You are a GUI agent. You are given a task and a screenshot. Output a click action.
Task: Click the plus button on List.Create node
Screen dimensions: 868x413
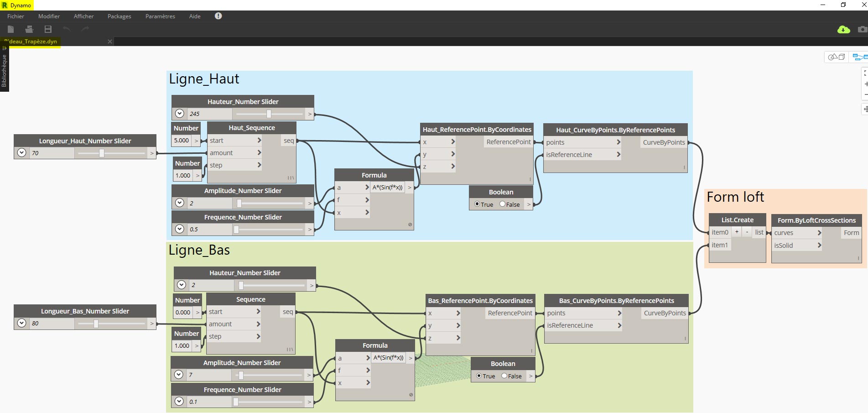tap(736, 232)
